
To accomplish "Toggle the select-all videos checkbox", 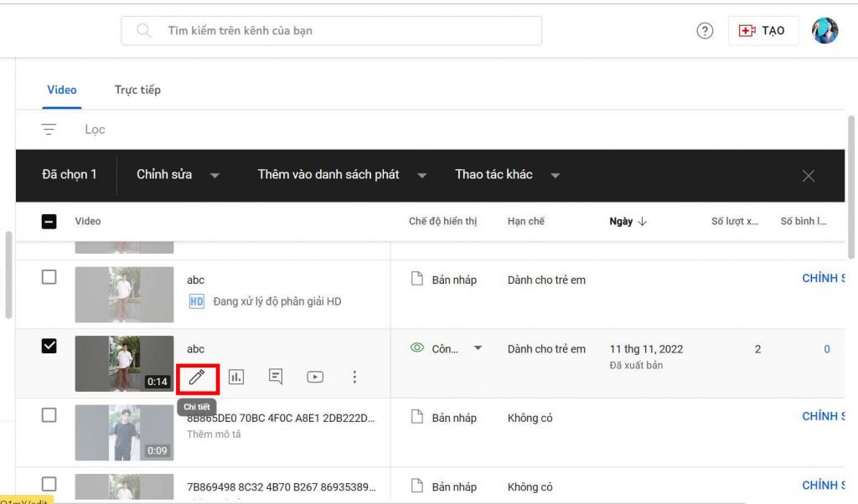I will tap(49, 221).
